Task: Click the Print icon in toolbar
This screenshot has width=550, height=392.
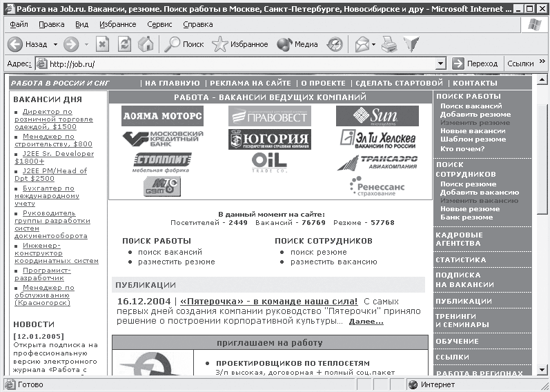Action: [x=390, y=44]
